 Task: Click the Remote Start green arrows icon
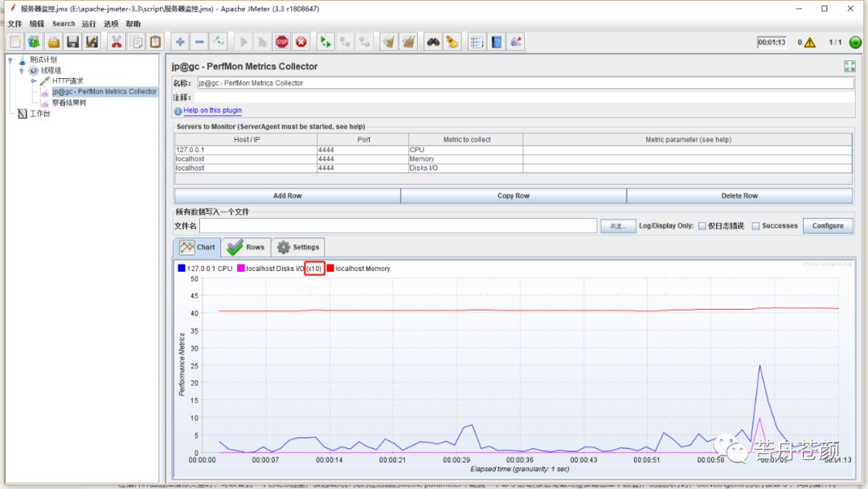coord(325,42)
